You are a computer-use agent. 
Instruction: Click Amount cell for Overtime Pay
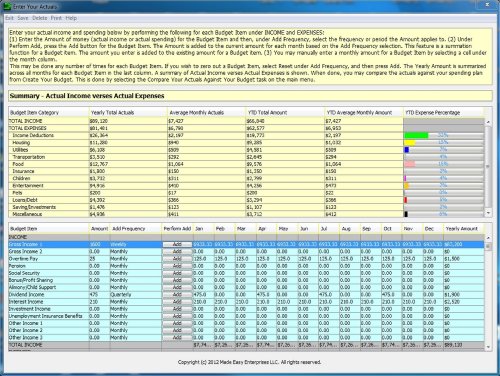(x=99, y=259)
